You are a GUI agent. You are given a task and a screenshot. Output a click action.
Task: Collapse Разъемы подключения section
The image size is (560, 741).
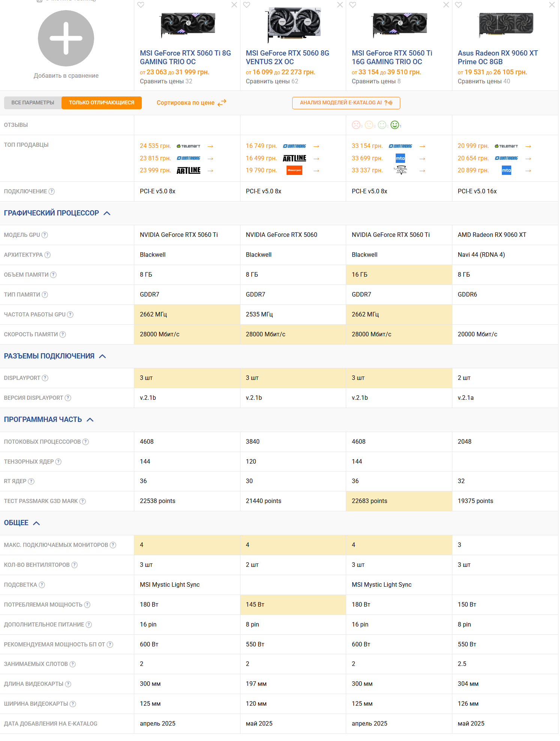pyautogui.click(x=102, y=356)
